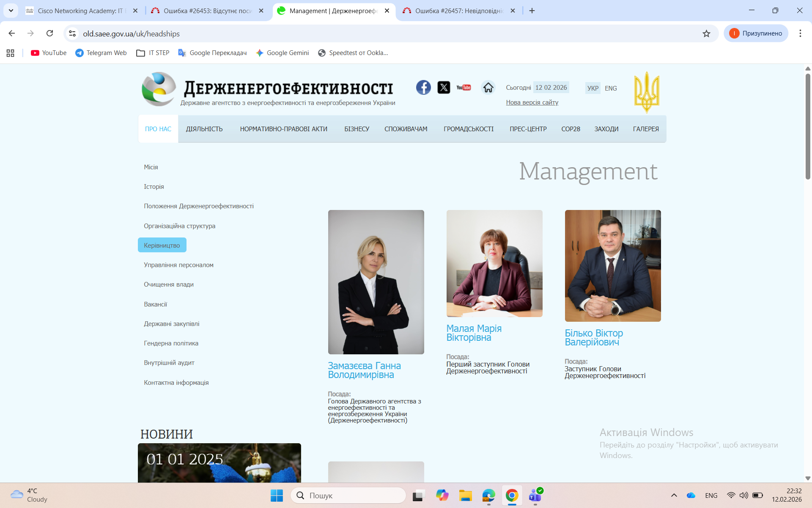Bookmark page with the star icon

coord(706,33)
